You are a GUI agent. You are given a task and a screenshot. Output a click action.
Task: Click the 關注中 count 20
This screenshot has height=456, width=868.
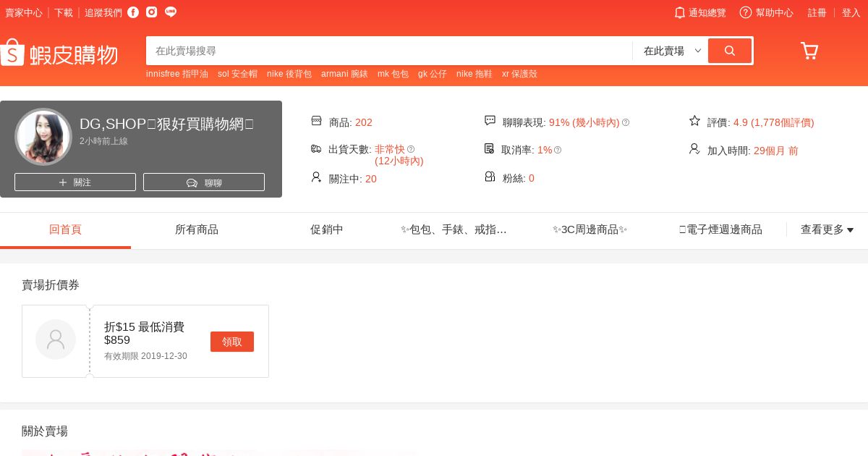pyautogui.click(x=371, y=178)
